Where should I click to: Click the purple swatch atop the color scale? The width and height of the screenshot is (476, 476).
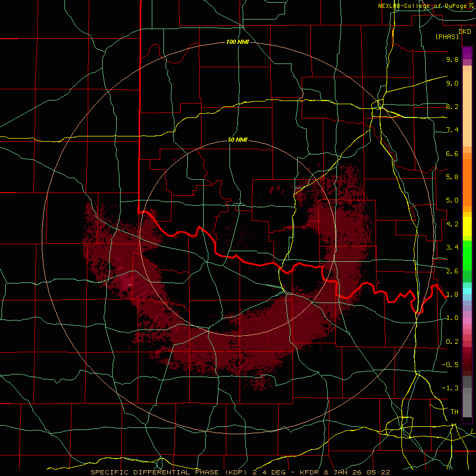pos(467,53)
